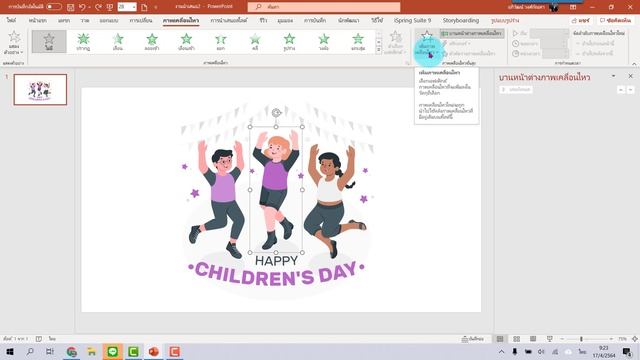The height and width of the screenshot is (360, 640).
Task: Select slide 1 thumbnail
Action: tap(40, 90)
